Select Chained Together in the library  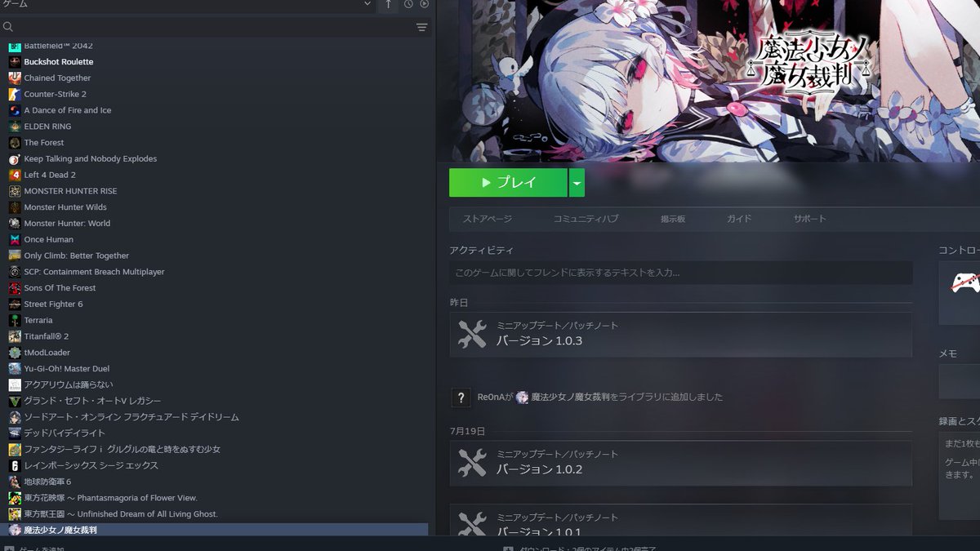click(x=57, y=78)
